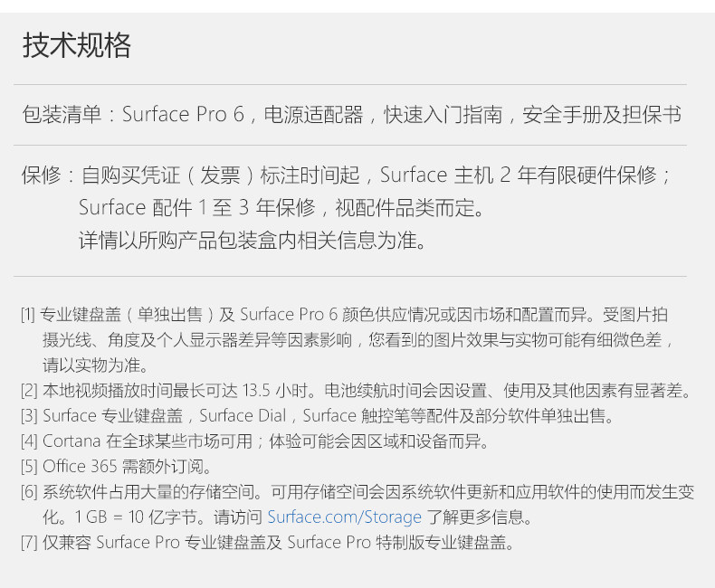
Task: Click the [3] footnote marker
Action: click(x=28, y=416)
